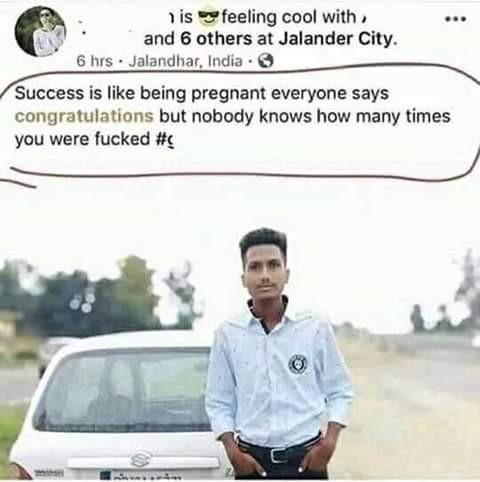Click the sunglasses feeling emoji
The image size is (480, 482).
coord(208,17)
